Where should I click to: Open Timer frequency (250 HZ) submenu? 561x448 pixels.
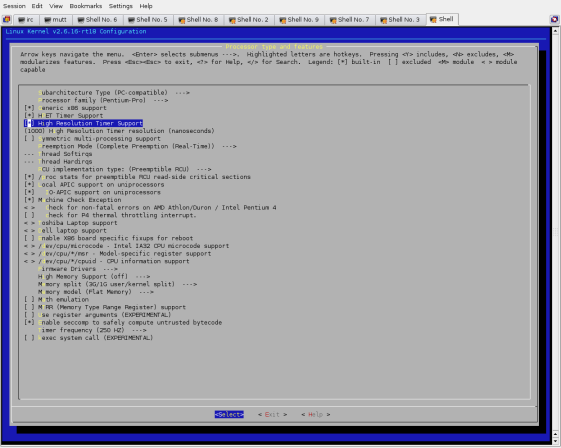tap(92, 330)
